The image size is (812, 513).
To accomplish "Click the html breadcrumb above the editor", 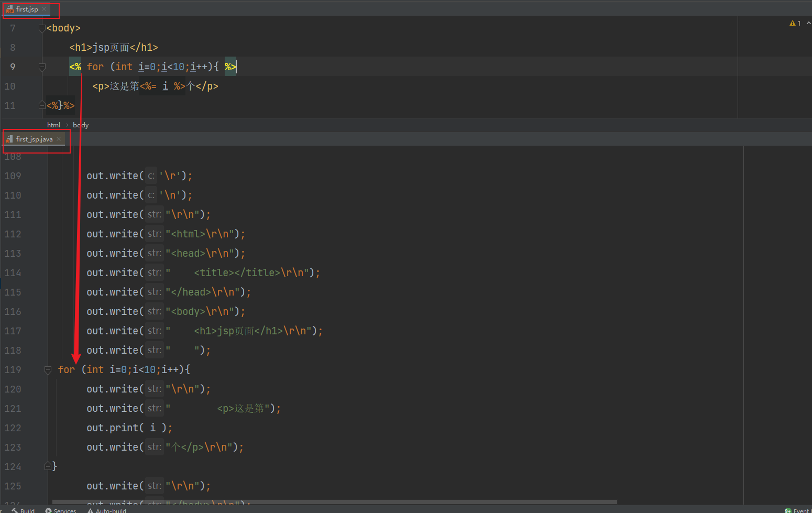I will tap(53, 125).
